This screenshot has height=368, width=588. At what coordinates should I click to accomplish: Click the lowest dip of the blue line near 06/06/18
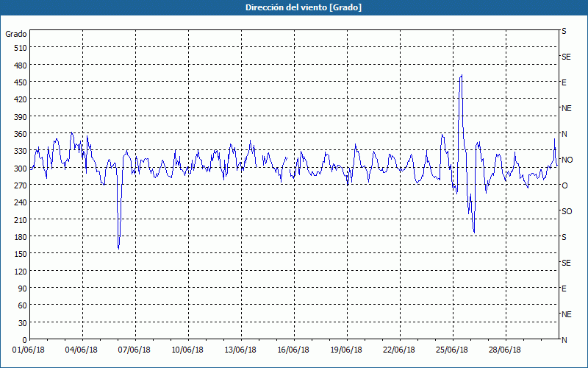[118, 249]
